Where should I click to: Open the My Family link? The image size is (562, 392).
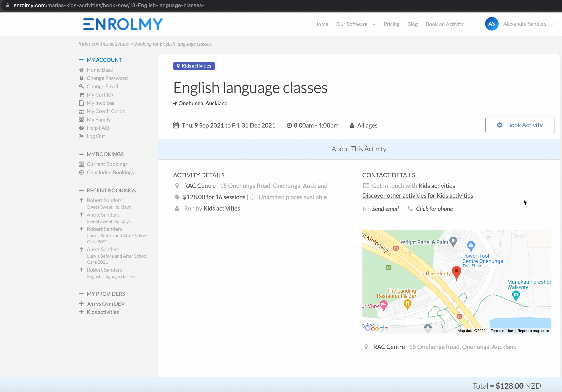[x=99, y=119]
